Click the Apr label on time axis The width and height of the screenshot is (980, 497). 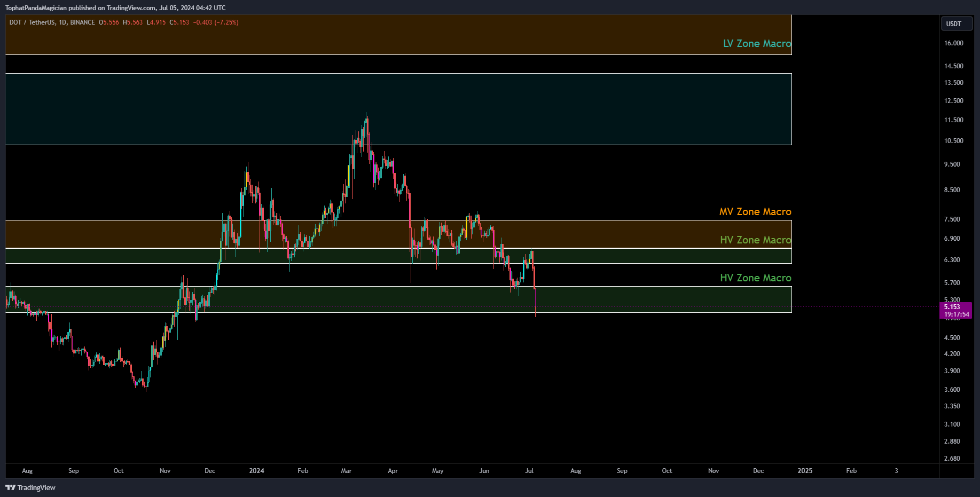coord(393,471)
